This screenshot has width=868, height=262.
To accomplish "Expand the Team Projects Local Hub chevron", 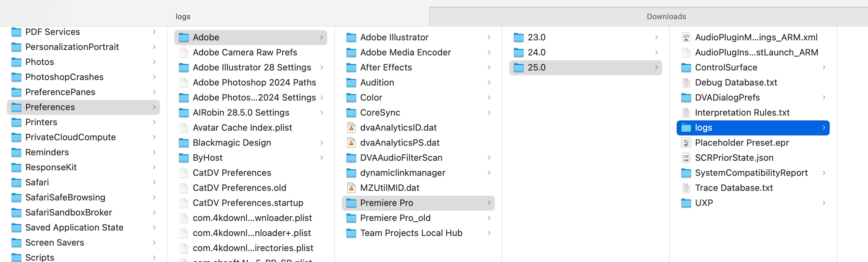I will pos(489,233).
